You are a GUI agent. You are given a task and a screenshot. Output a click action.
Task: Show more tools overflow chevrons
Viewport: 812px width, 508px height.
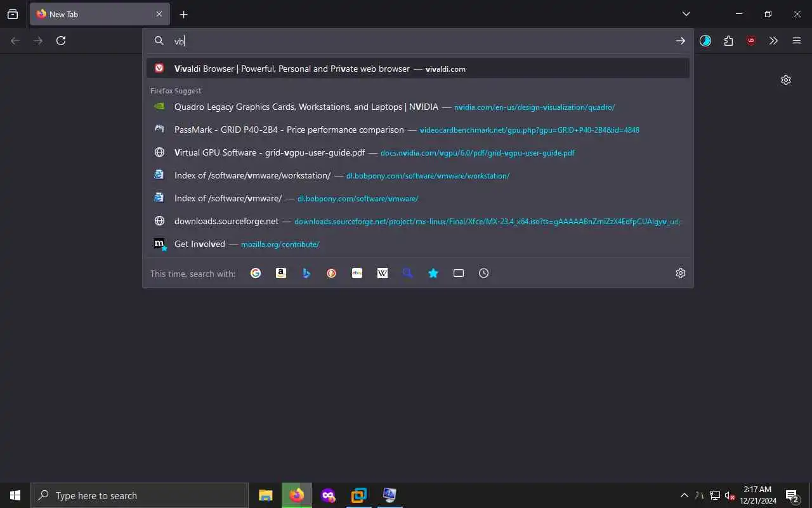[x=773, y=41]
